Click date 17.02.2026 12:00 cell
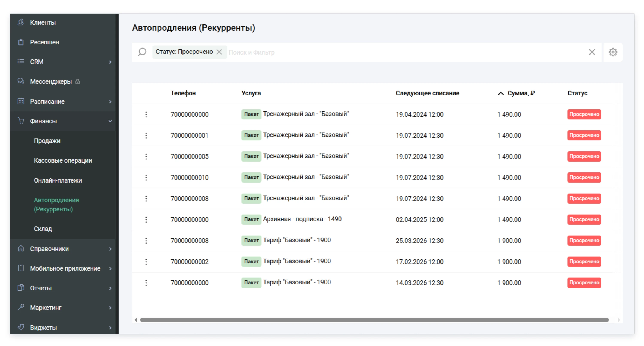Screen dimensions: 644x346 coord(419,261)
